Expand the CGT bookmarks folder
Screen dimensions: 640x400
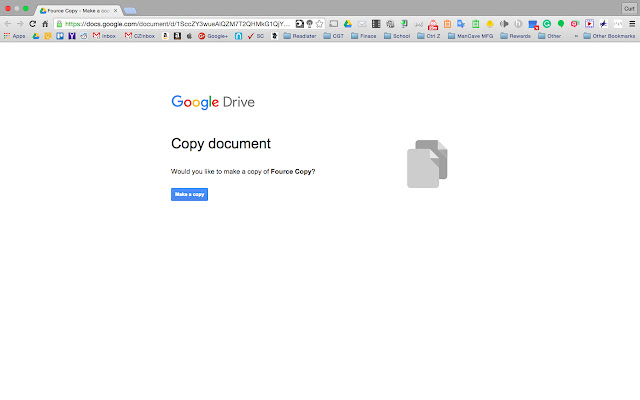point(334,36)
